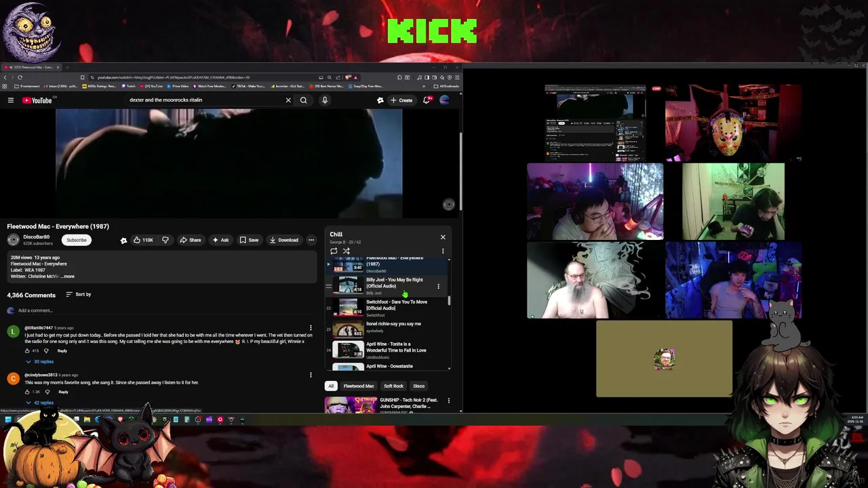
Task: Expand the 30 replies thread
Action: (x=40, y=361)
